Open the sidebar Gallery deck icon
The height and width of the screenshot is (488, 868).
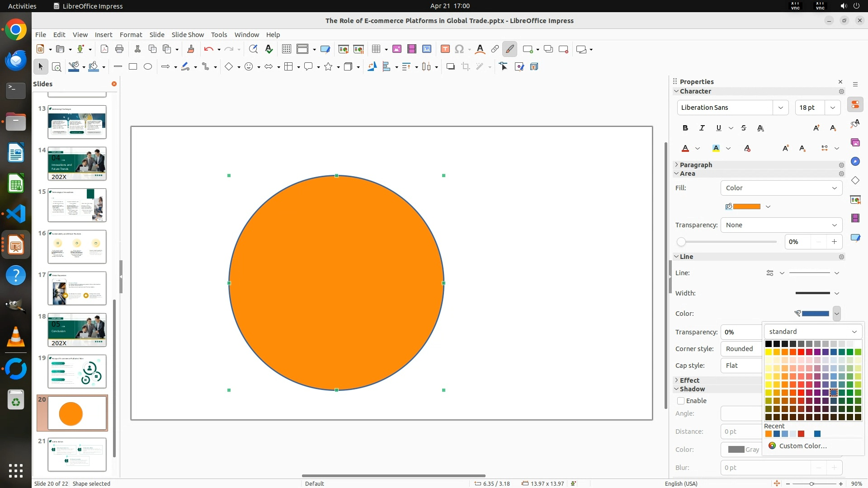[x=855, y=143]
